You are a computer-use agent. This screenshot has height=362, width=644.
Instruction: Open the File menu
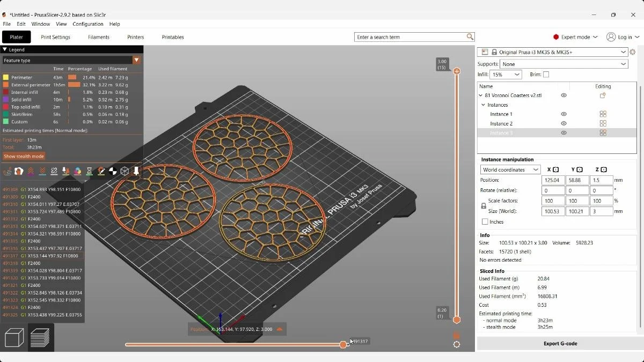tap(6, 24)
